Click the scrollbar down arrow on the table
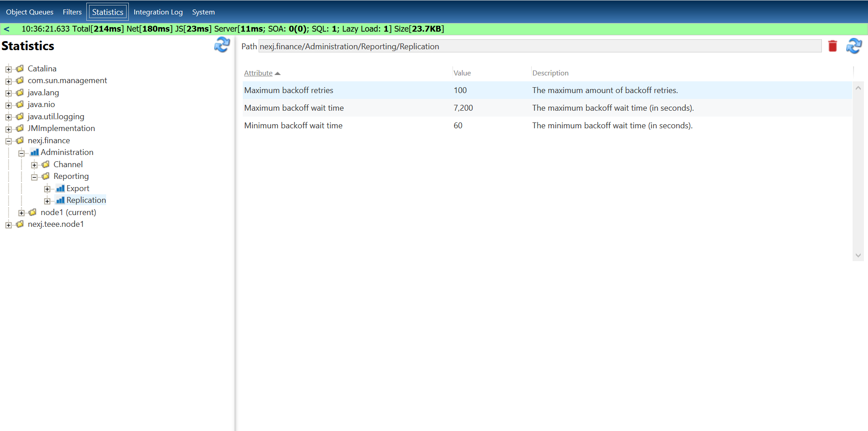This screenshot has height=431, width=868. (x=858, y=255)
